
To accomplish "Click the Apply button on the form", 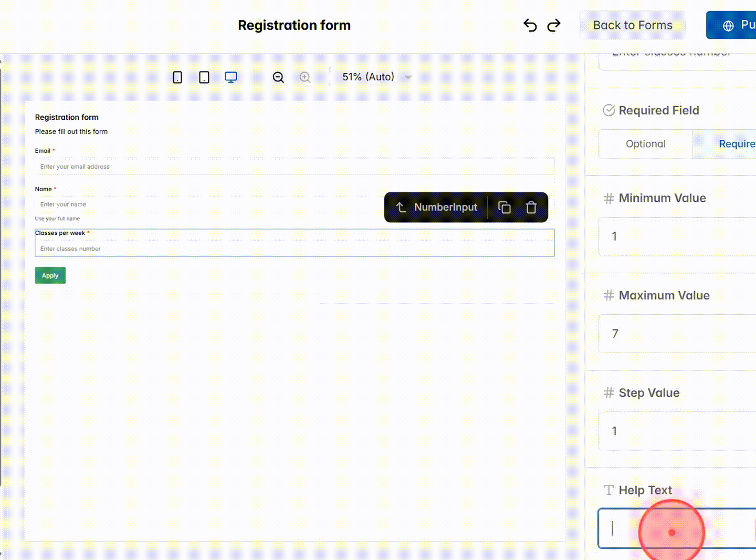I will click(x=50, y=275).
